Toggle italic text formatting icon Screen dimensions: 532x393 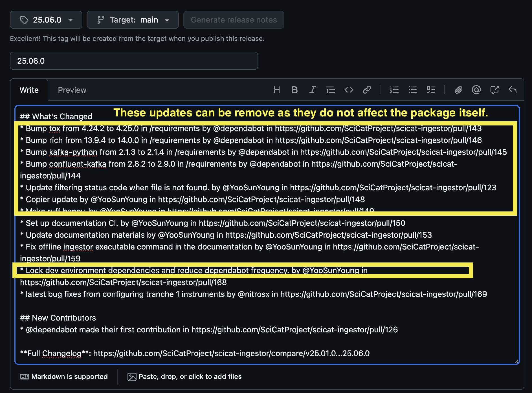(313, 90)
